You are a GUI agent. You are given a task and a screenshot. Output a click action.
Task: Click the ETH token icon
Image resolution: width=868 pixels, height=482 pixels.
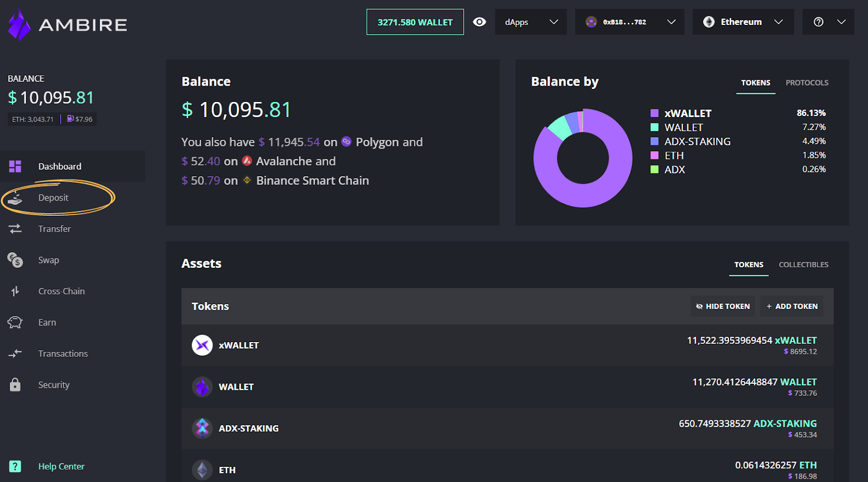[202, 470]
